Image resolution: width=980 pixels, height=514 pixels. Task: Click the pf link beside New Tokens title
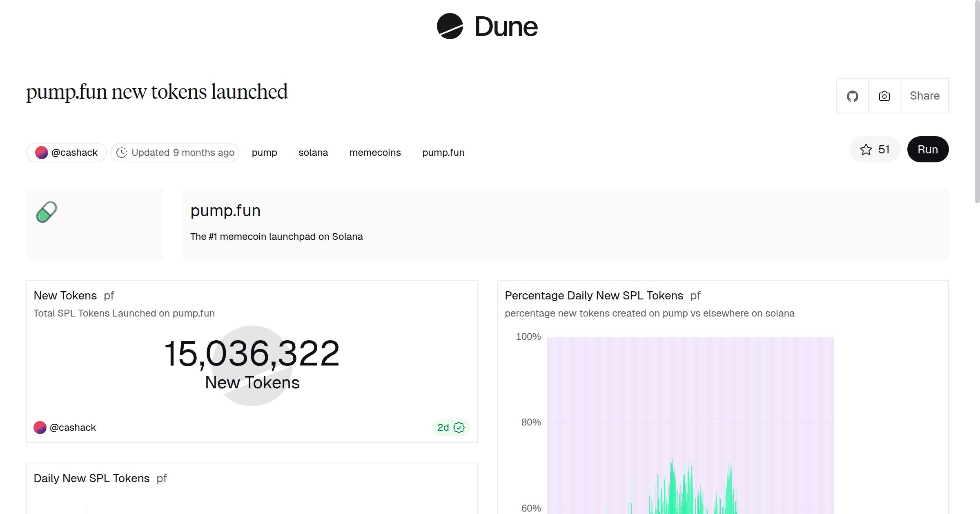click(109, 295)
